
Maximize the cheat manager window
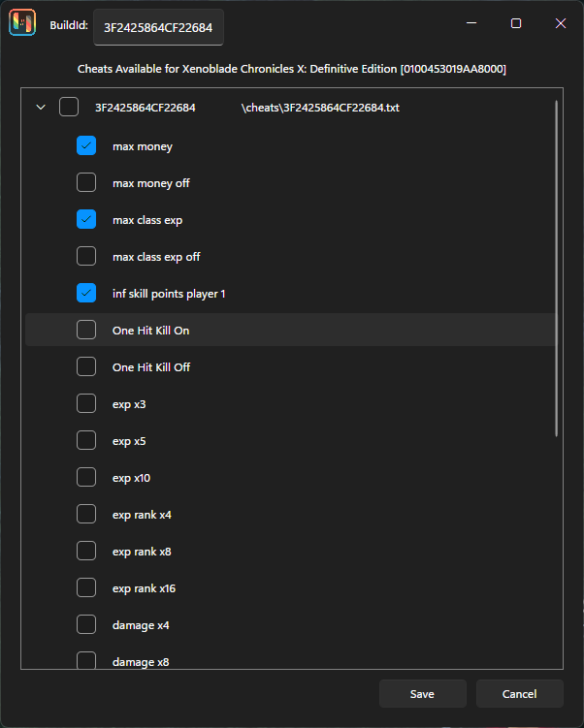[x=516, y=23]
